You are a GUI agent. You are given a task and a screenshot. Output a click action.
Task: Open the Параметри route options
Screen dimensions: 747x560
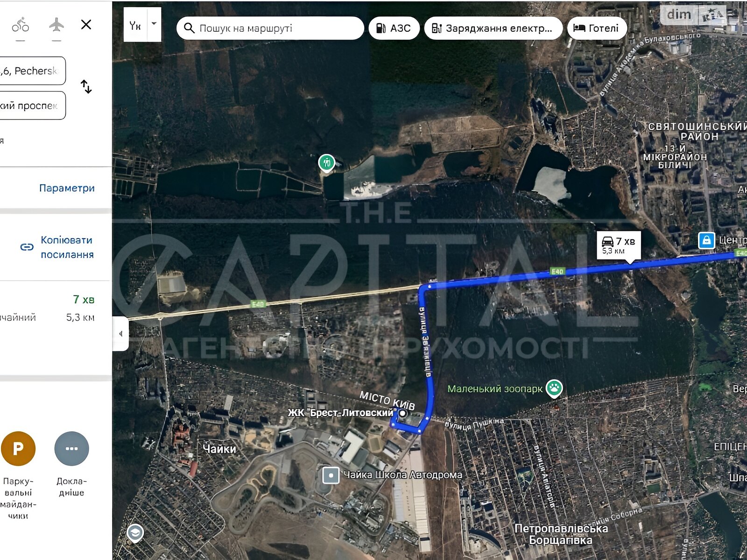coord(67,188)
